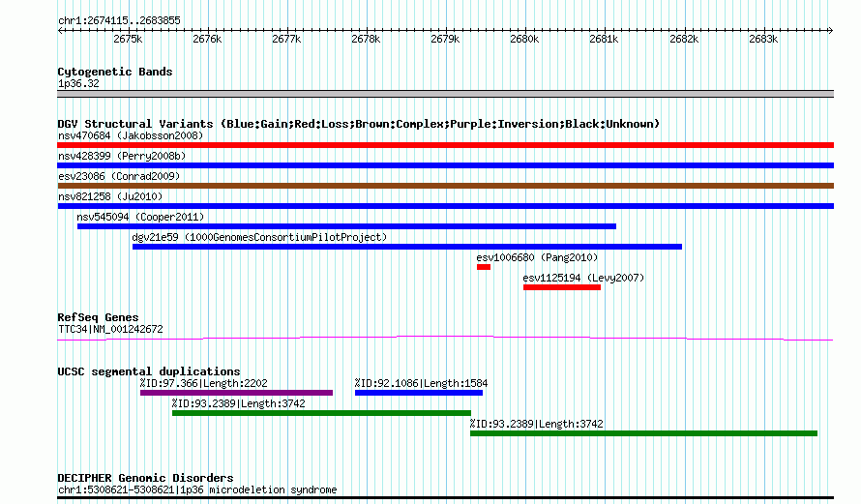Viewport: 861px width, 504px height.
Task: Click the lowest green duplication bar
Action: (x=643, y=433)
